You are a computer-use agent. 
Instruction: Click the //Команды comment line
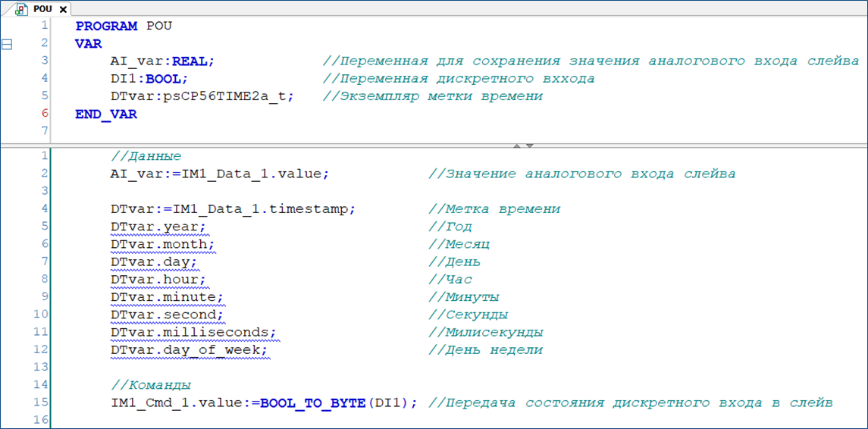point(151,384)
